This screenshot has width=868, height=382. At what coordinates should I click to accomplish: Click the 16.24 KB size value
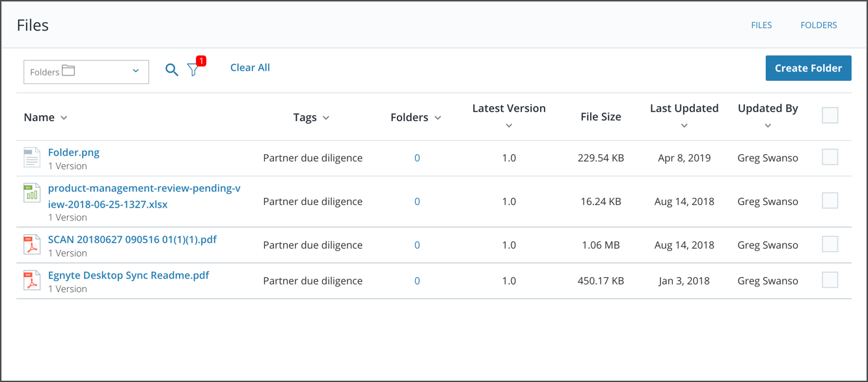click(601, 202)
